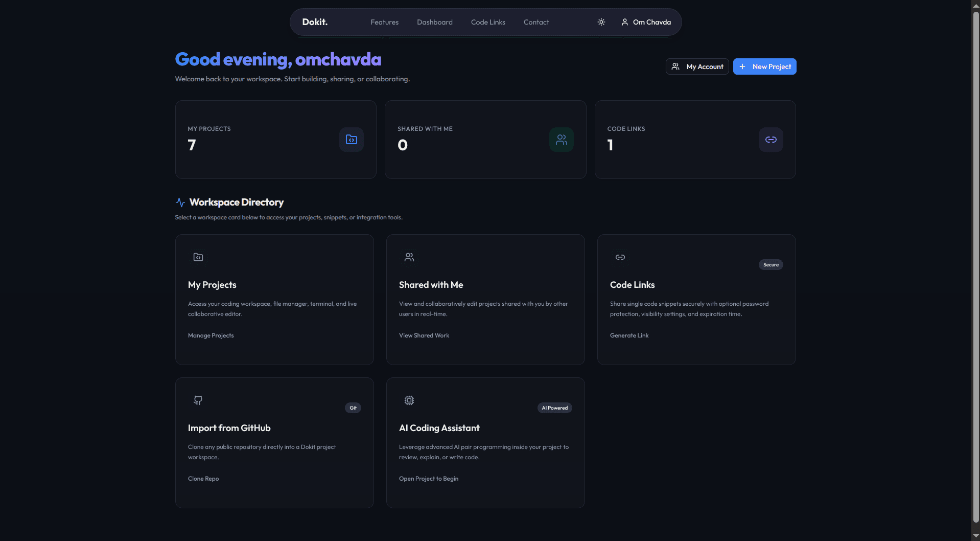Click Open Project to Begin link

429,479
